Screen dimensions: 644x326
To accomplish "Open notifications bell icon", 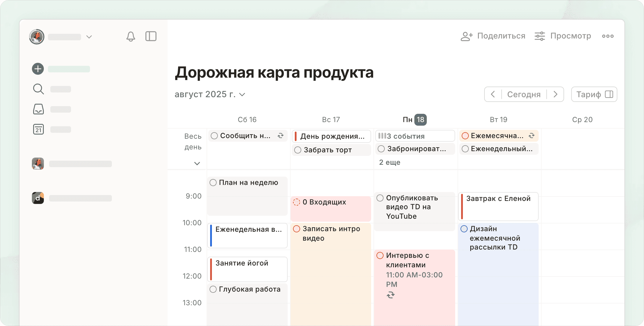I will coord(131,36).
